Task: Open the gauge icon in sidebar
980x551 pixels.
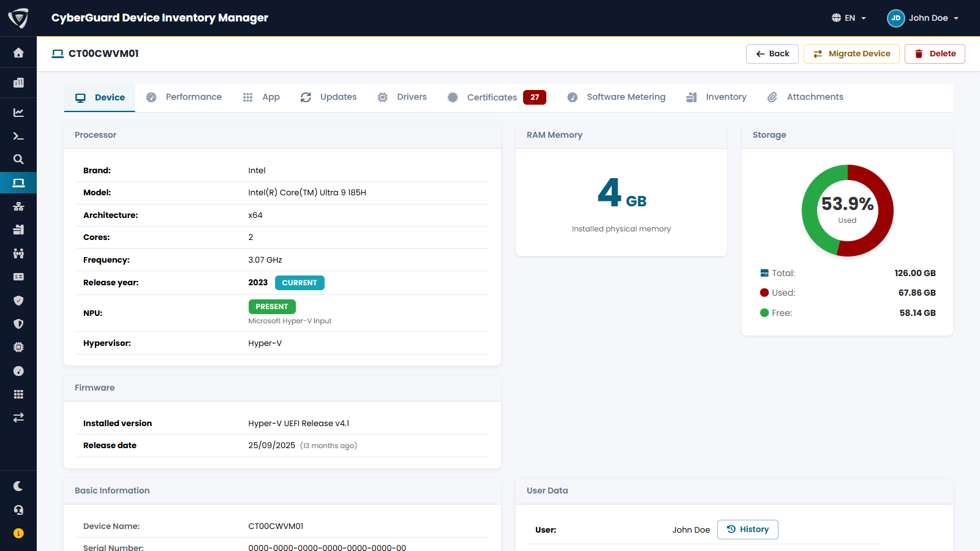Action: [x=18, y=371]
